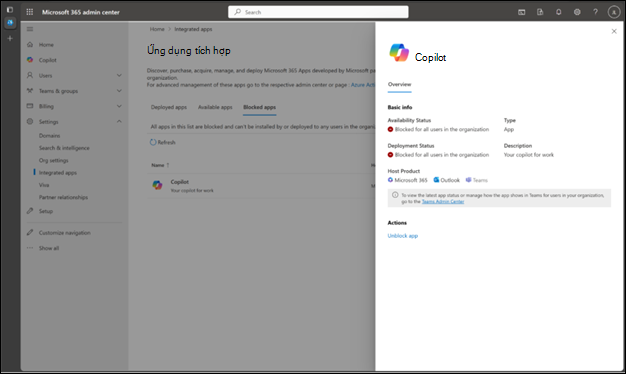626x374 pixels.
Task: Open the header settings gear icon
Action: coord(577,12)
